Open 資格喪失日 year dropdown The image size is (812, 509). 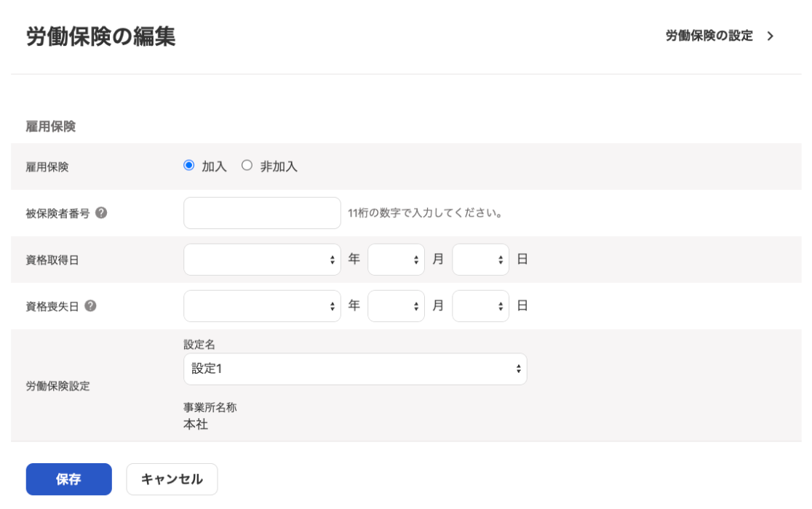(x=262, y=305)
